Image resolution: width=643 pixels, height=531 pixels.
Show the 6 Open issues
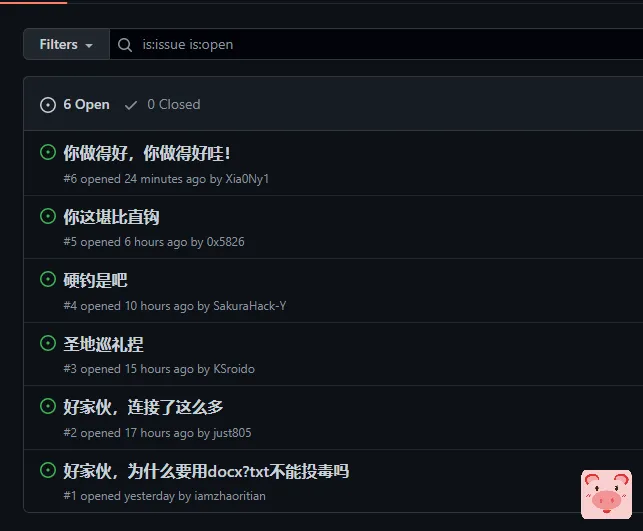(x=75, y=105)
